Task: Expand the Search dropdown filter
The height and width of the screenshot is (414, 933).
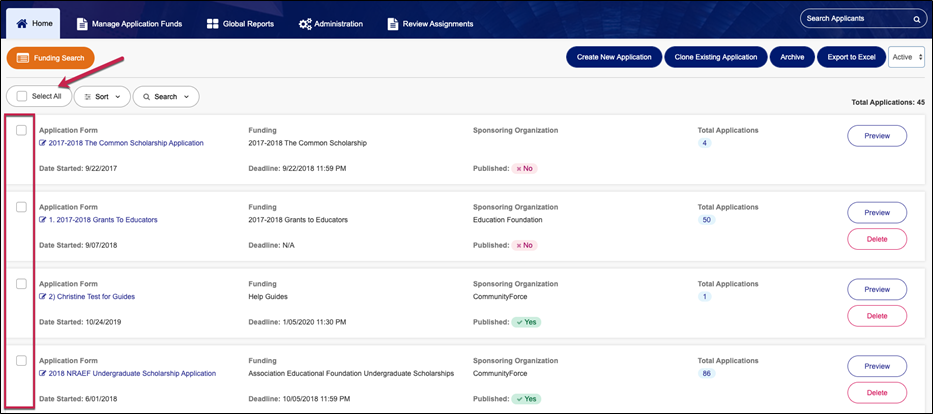Action: tap(166, 97)
